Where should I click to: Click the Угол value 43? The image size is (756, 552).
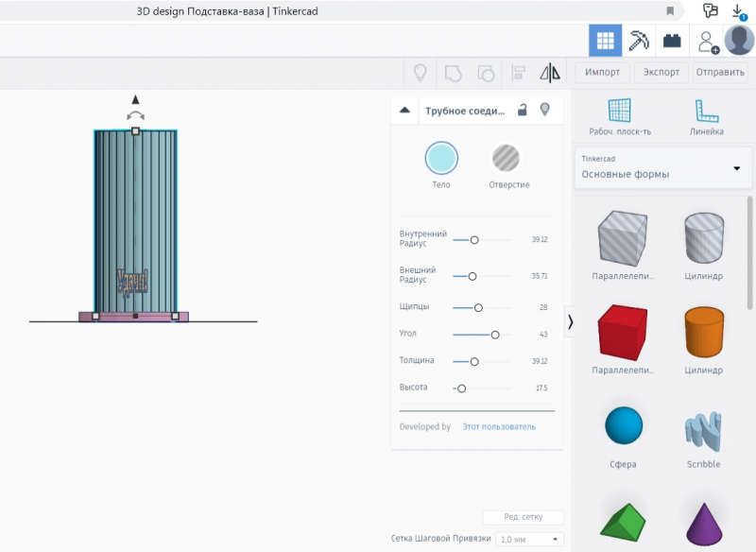(543, 335)
